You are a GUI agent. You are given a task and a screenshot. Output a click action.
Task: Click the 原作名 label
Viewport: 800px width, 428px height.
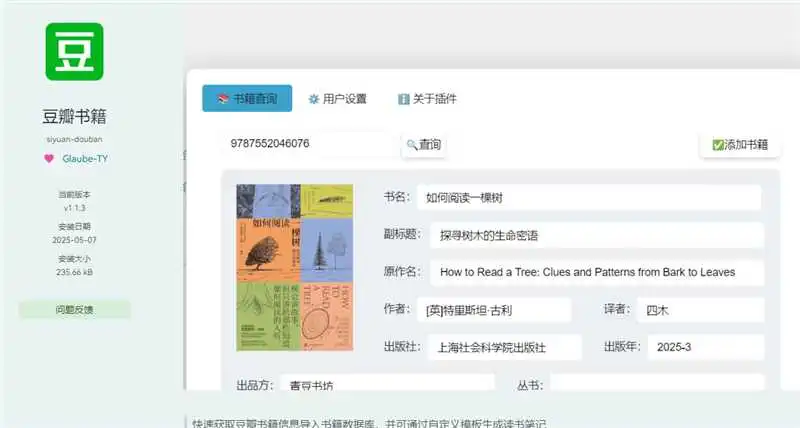pyautogui.click(x=403, y=272)
